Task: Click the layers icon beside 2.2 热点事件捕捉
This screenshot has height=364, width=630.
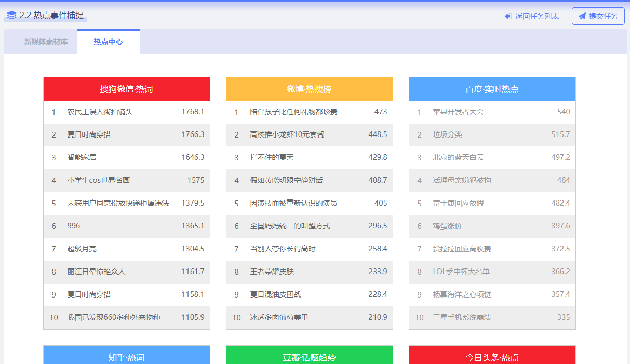Action: [x=12, y=16]
